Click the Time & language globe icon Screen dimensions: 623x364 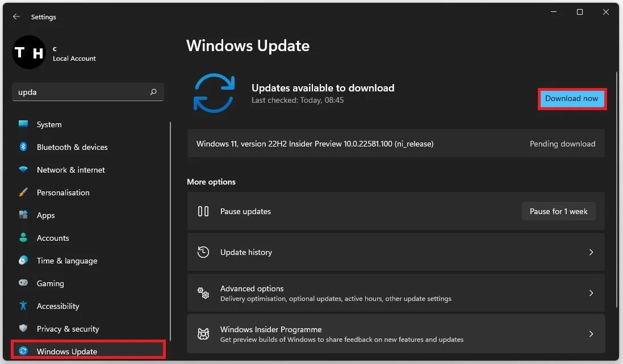click(x=23, y=260)
